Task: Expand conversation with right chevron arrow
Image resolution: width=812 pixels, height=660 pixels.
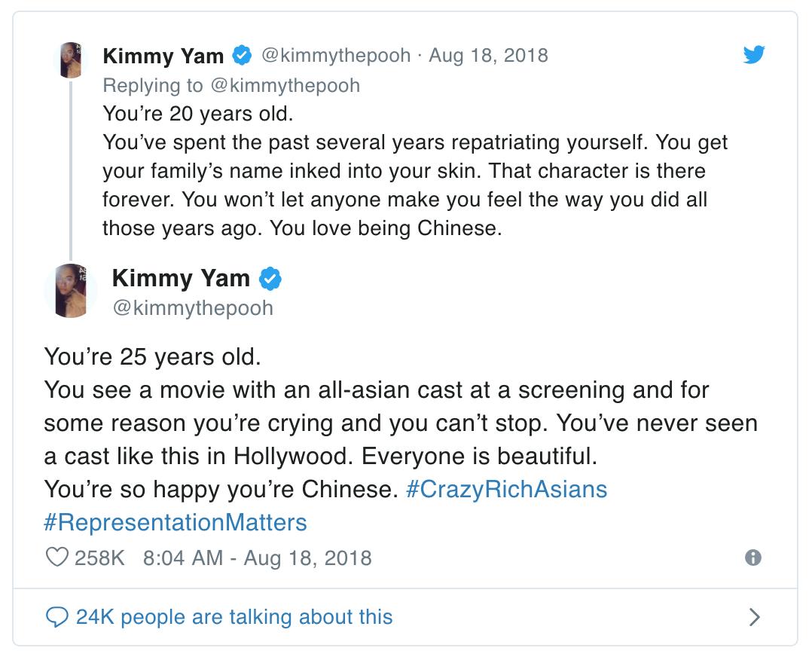Action: 753,618
